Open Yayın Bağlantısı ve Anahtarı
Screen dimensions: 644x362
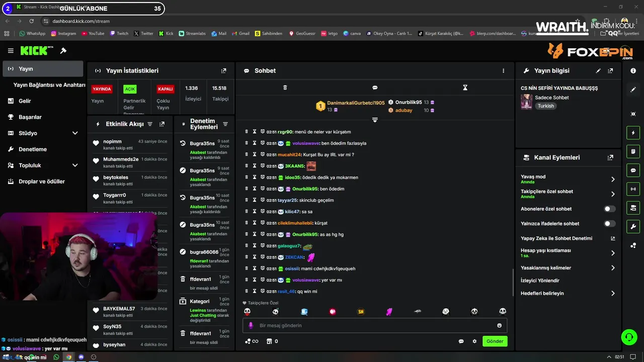click(x=49, y=85)
